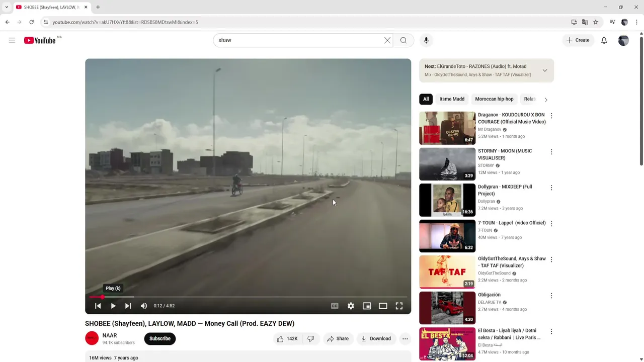Switch to theater mode
This screenshot has height=362, width=644.
383,306
